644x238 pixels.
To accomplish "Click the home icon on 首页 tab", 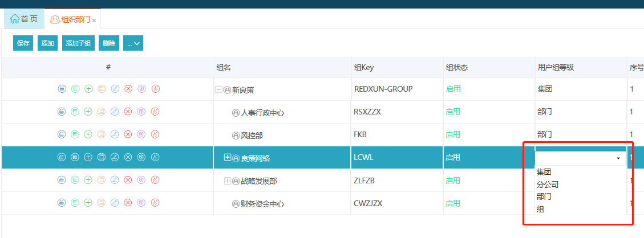I will [x=15, y=19].
